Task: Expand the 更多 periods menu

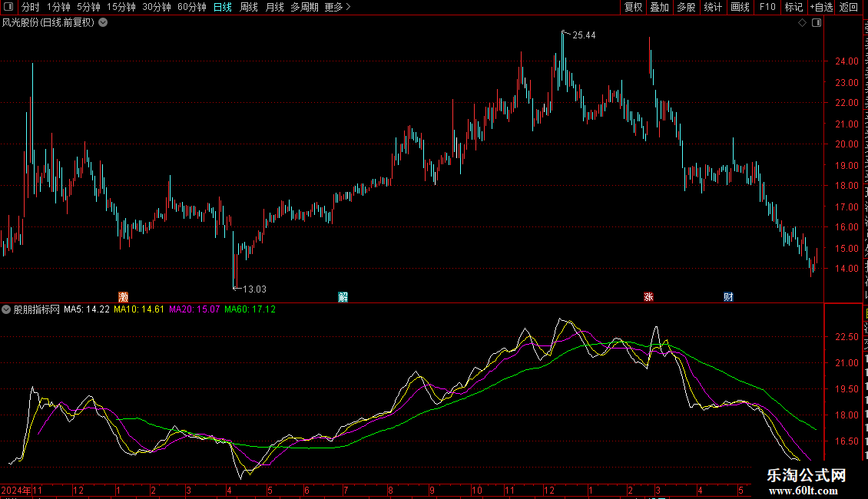Action: pos(337,7)
